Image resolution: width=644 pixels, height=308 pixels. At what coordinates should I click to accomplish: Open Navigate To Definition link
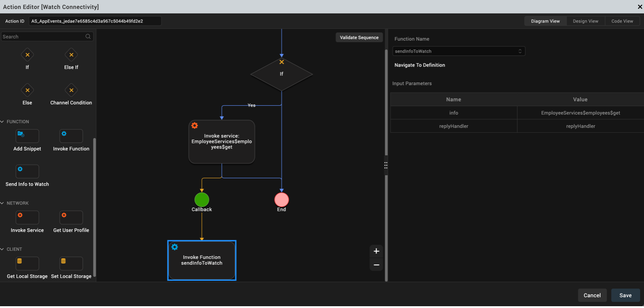point(420,65)
